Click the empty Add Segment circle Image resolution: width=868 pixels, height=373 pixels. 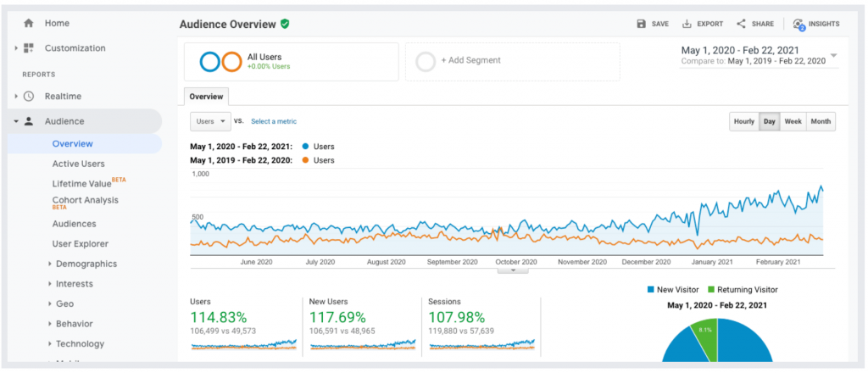click(x=426, y=62)
